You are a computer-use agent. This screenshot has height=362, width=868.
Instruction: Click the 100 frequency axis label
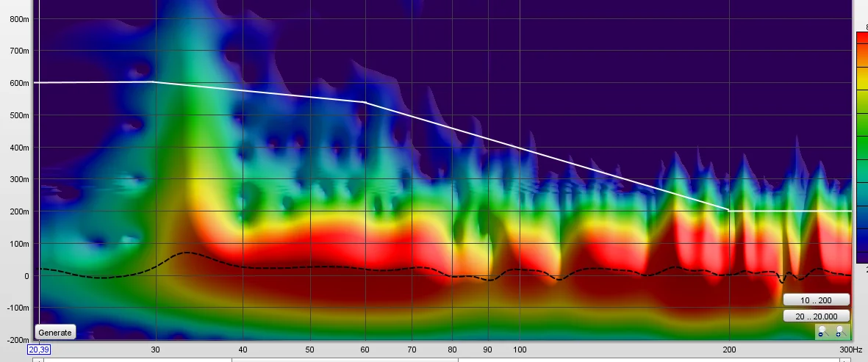pos(520,350)
